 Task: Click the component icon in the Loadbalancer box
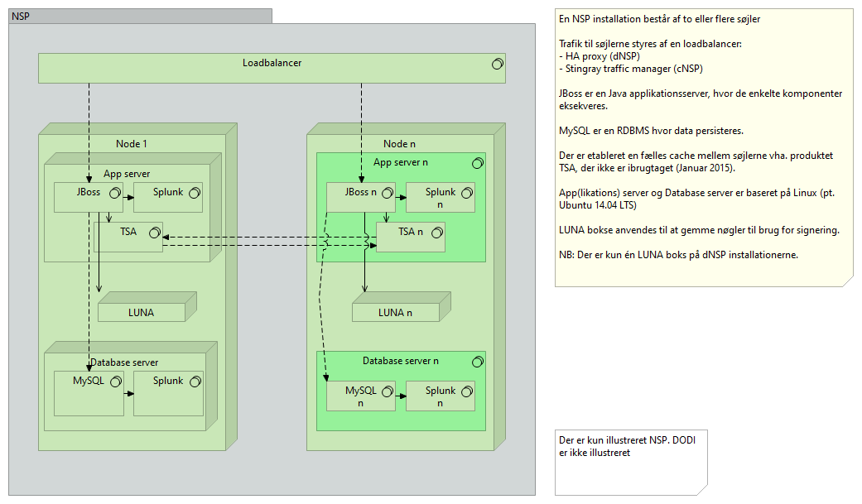point(498,64)
